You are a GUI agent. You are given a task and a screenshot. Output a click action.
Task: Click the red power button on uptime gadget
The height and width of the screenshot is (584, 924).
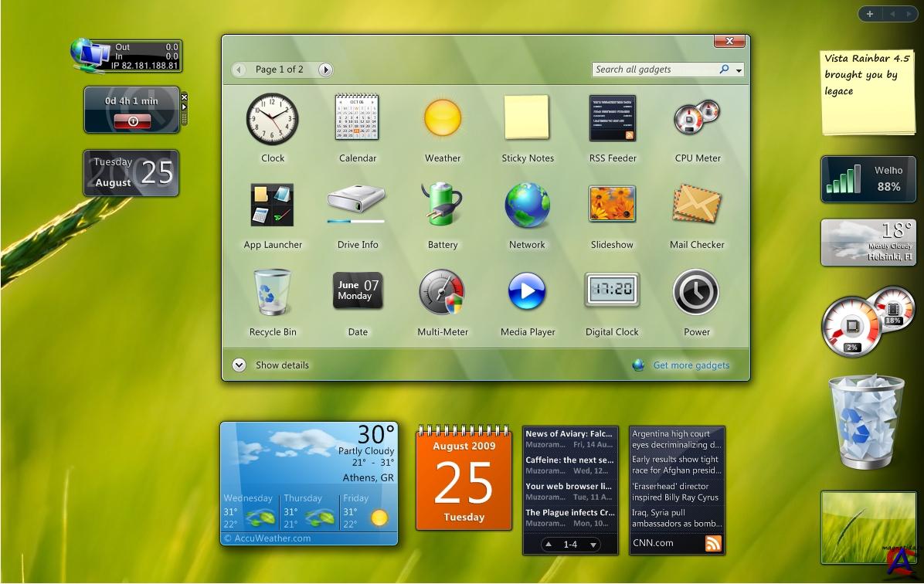pos(133,121)
